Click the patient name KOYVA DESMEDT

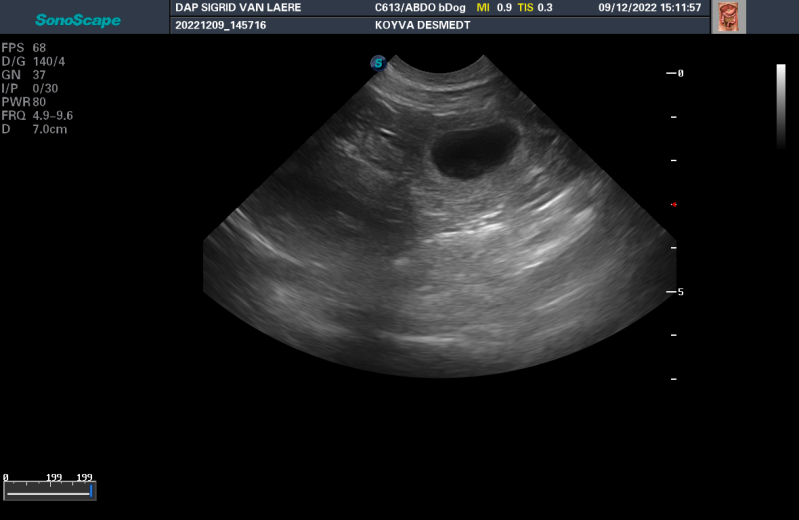422,25
